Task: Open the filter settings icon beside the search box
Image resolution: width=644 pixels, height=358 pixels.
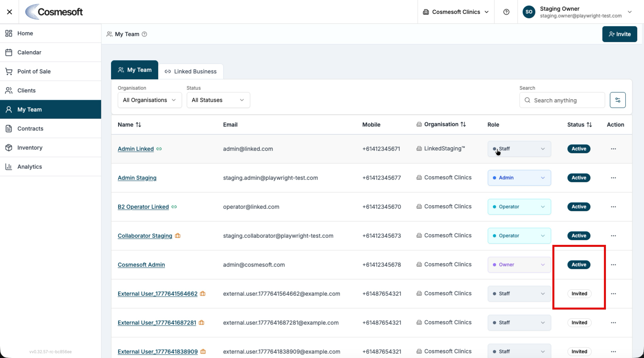Action: (x=617, y=100)
